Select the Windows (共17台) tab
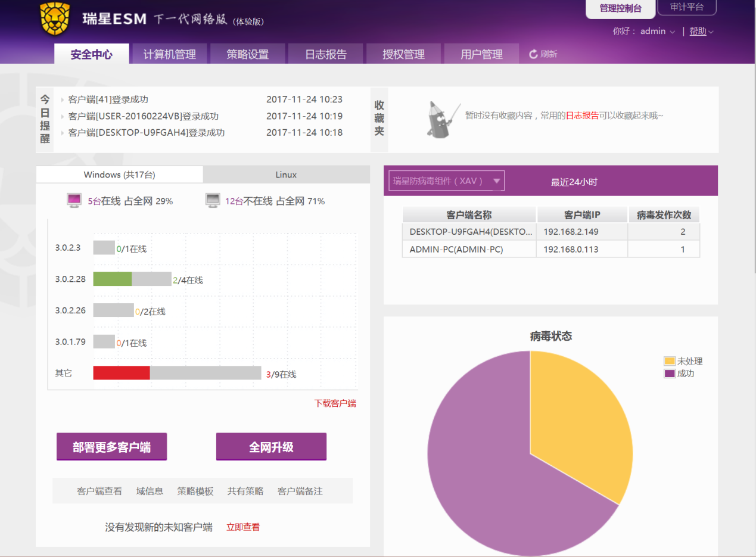756x557 pixels. click(x=119, y=175)
